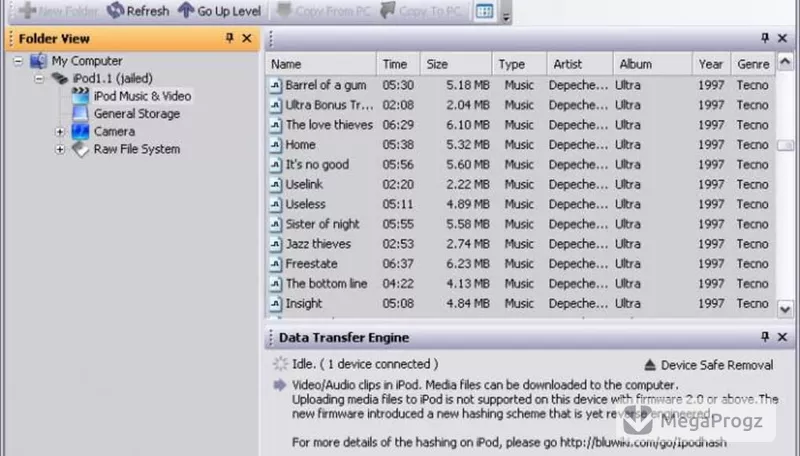Click file list scroll down arrow

[x=785, y=309]
